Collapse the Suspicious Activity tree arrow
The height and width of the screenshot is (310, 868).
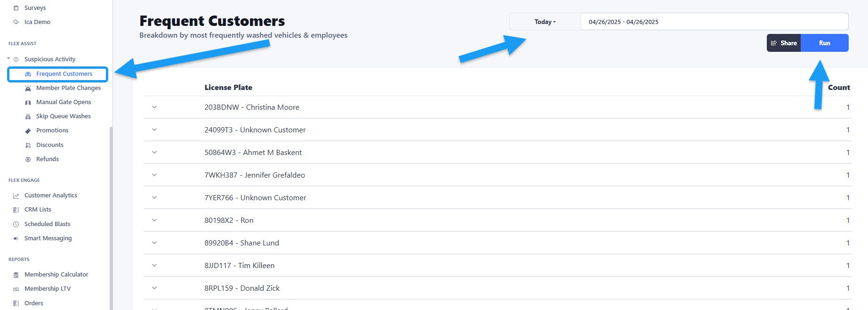(8, 58)
